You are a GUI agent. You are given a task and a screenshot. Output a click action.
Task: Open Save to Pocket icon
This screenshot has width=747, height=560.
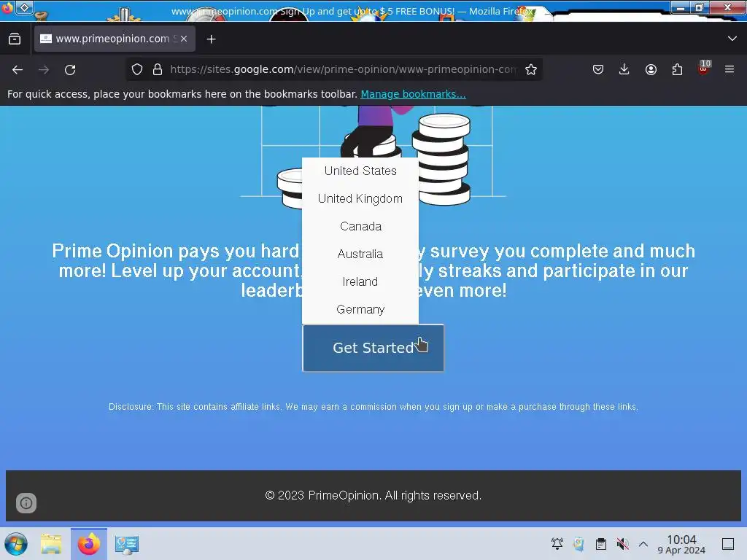click(598, 69)
